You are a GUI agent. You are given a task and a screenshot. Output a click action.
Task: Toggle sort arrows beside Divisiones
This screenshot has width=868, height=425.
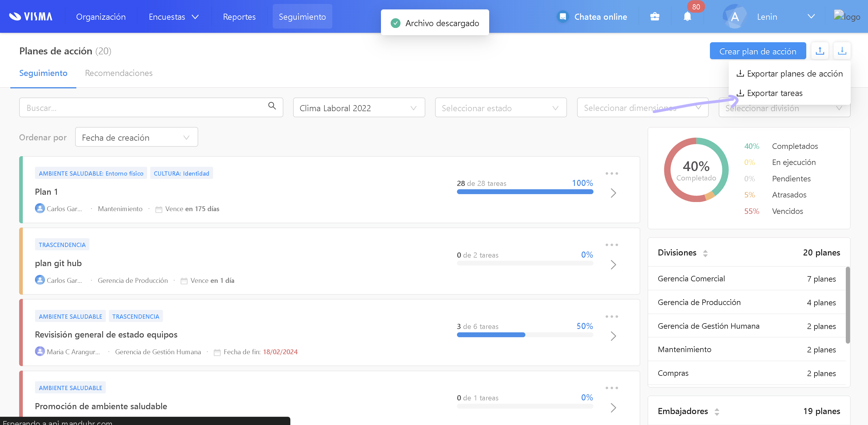pyautogui.click(x=705, y=253)
